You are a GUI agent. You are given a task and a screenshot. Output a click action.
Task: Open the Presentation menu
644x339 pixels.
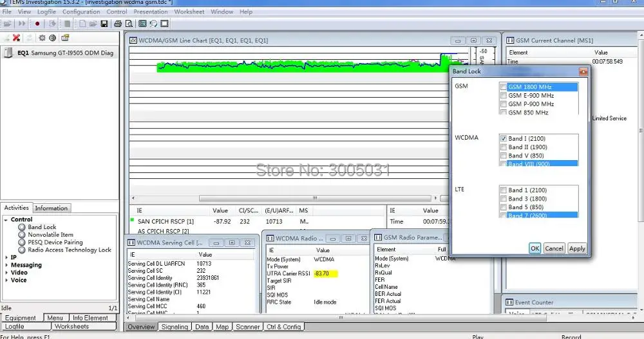pos(150,12)
